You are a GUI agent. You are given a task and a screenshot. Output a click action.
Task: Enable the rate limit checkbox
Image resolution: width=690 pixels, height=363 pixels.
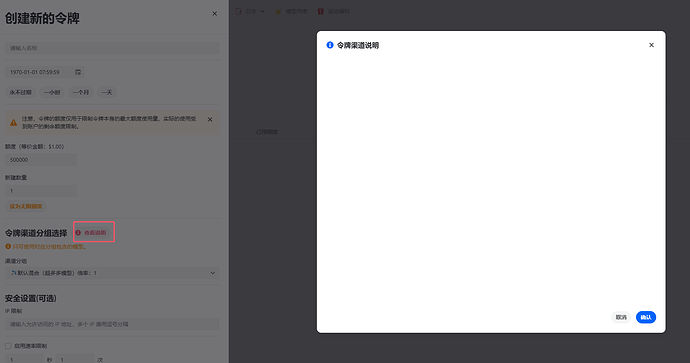(8, 346)
